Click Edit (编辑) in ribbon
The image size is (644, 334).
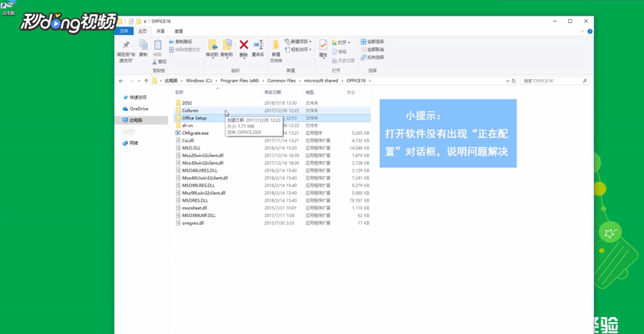point(339,52)
